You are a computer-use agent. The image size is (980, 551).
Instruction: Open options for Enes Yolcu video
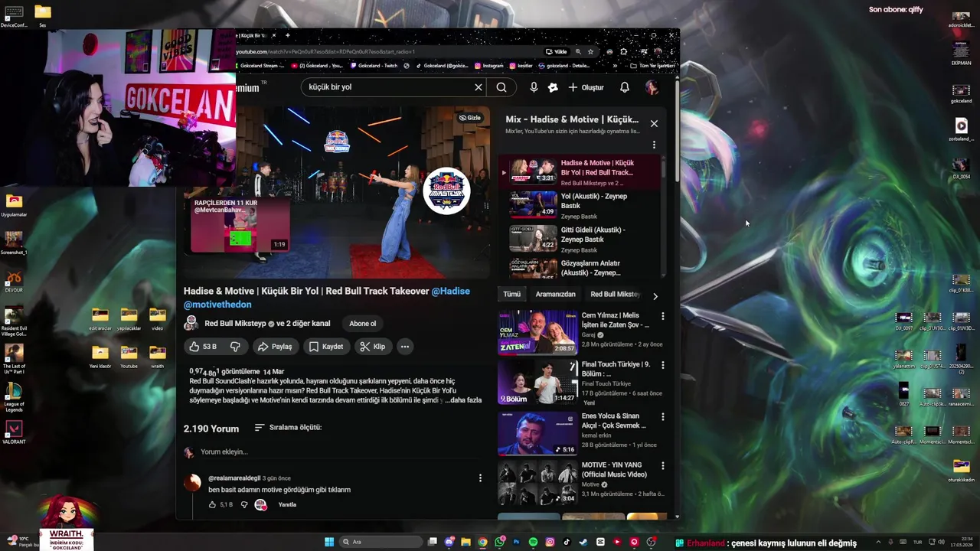663,417
